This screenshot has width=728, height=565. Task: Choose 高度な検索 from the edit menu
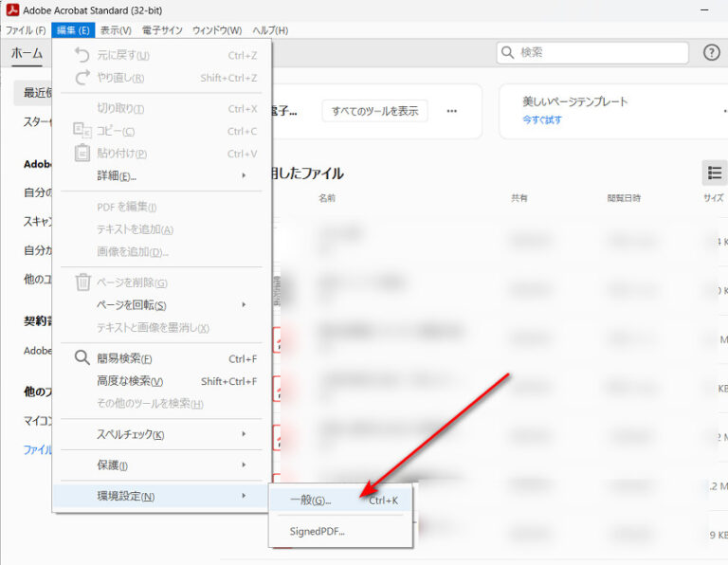(131, 381)
